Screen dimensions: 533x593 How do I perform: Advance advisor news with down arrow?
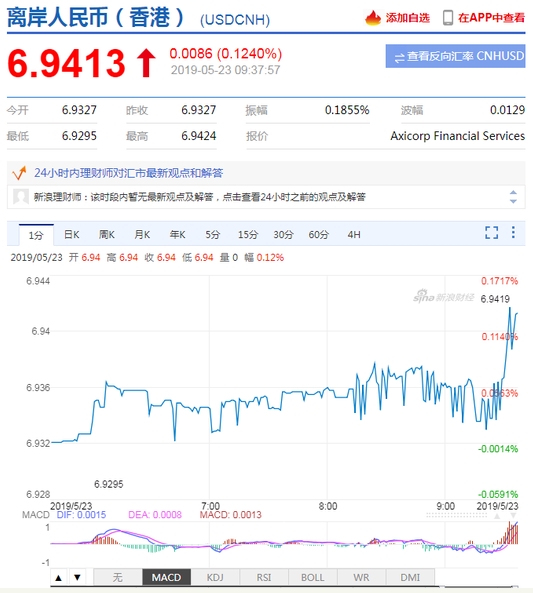point(513,201)
